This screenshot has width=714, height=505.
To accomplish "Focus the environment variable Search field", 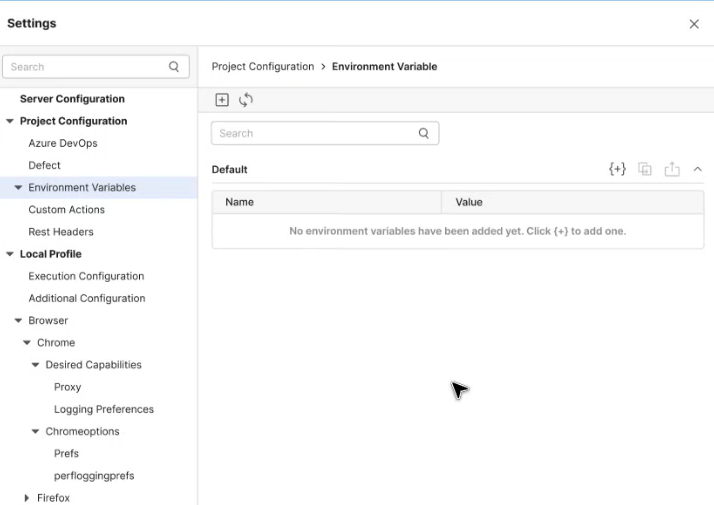I will coord(325,133).
